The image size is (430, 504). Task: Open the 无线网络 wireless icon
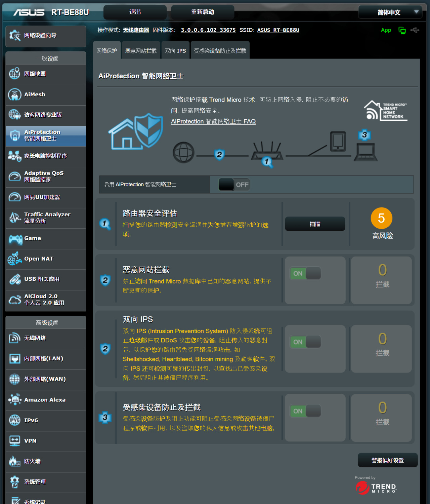tap(14, 338)
